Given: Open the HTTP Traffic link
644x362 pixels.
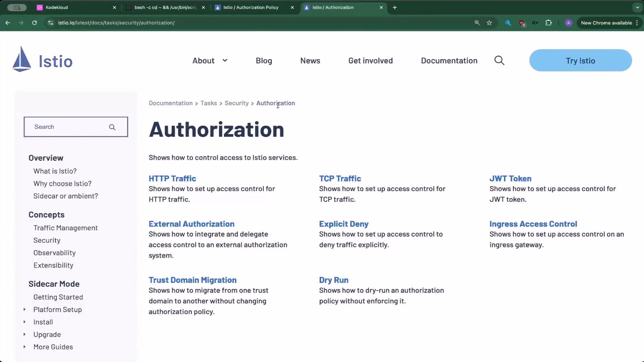Looking at the screenshot, I should coord(172,179).
